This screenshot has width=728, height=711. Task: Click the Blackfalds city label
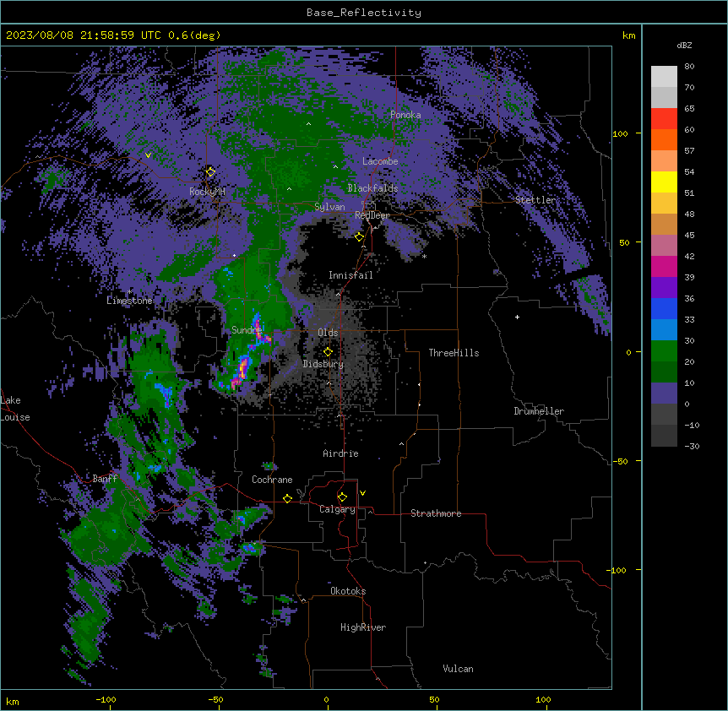coord(372,188)
